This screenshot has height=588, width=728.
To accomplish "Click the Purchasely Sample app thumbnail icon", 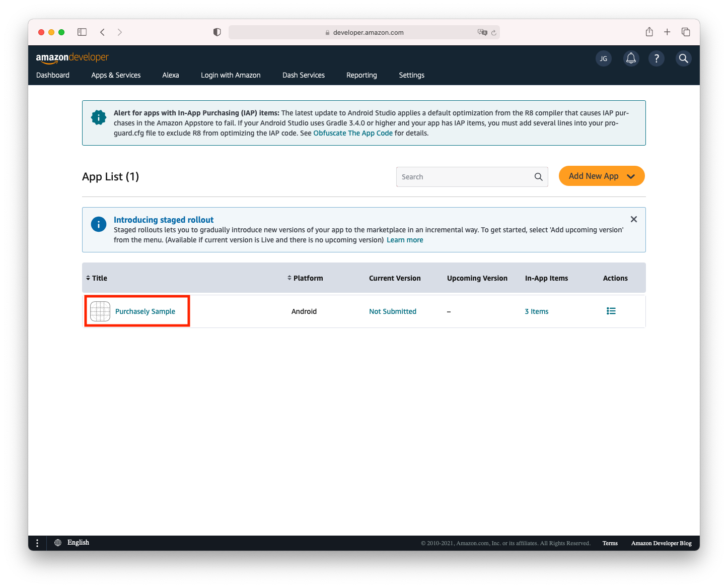I will tap(100, 311).
